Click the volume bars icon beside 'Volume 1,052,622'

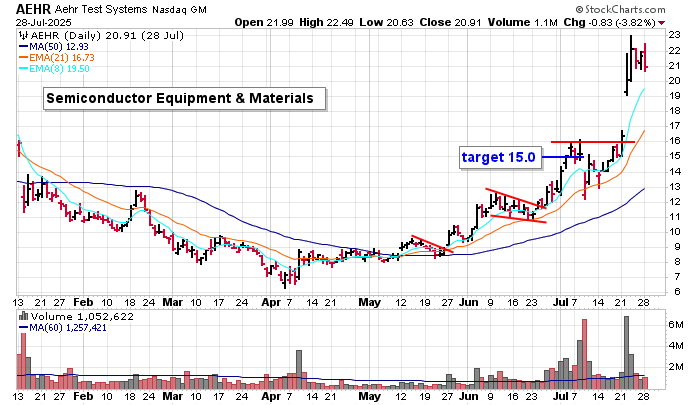23,317
